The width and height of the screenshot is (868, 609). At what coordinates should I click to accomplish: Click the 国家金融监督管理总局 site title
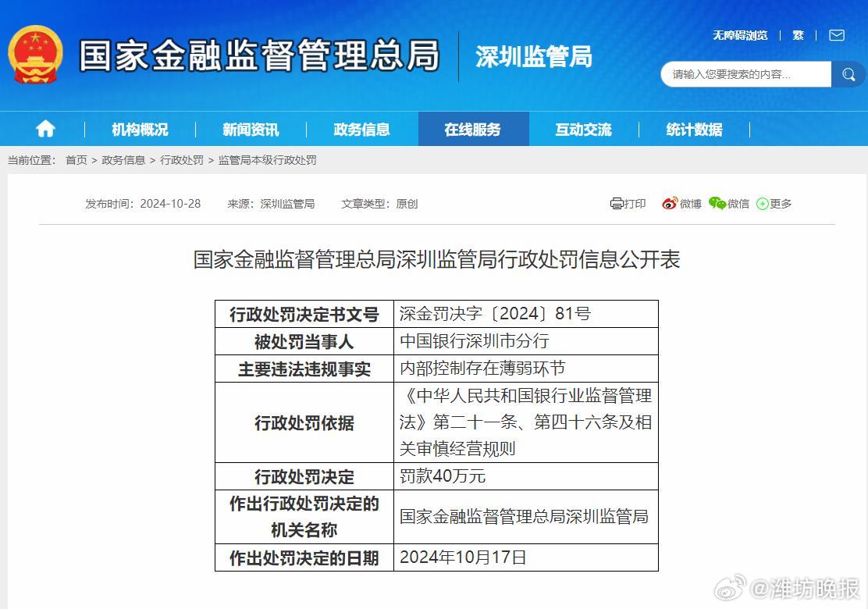coord(259,55)
